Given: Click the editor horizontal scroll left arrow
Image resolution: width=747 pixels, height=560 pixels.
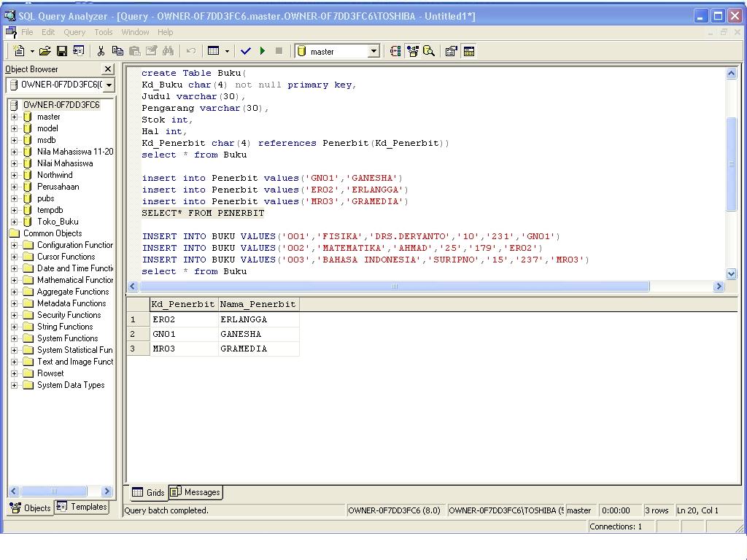Looking at the screenshot, I should (x=133, y=286).
